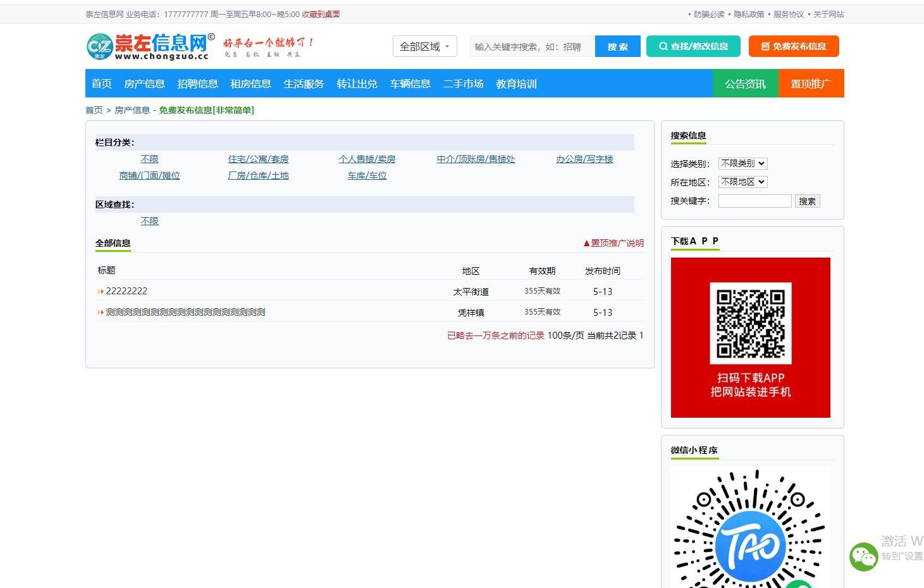924x588 pixels.
Task: Click the WeChat mini-program QR code
Action: [751, 527]
